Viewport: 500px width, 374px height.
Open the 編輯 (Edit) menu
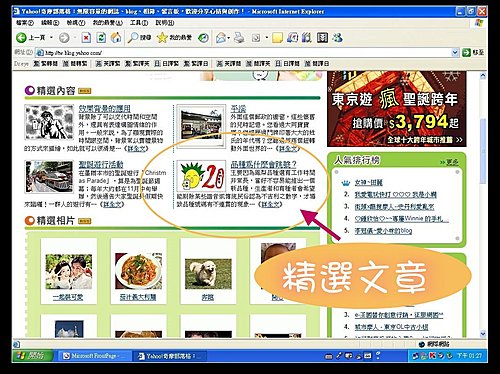click(x=50, y=23)
